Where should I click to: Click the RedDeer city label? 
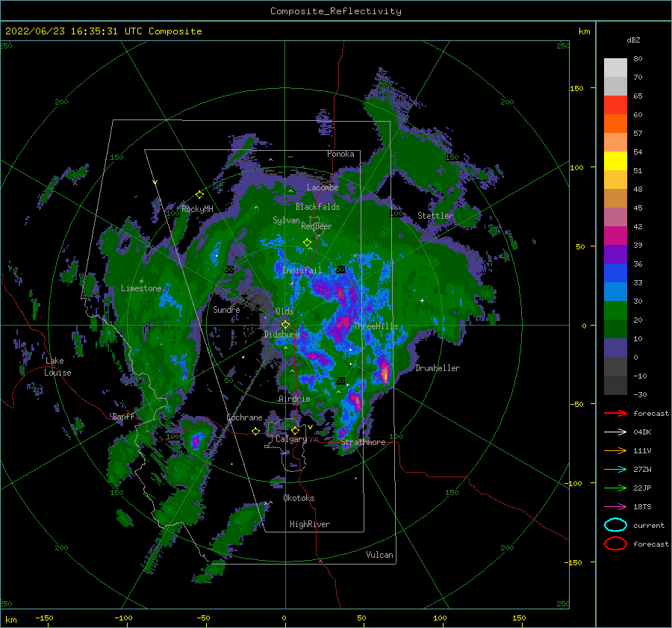(317, 226)
